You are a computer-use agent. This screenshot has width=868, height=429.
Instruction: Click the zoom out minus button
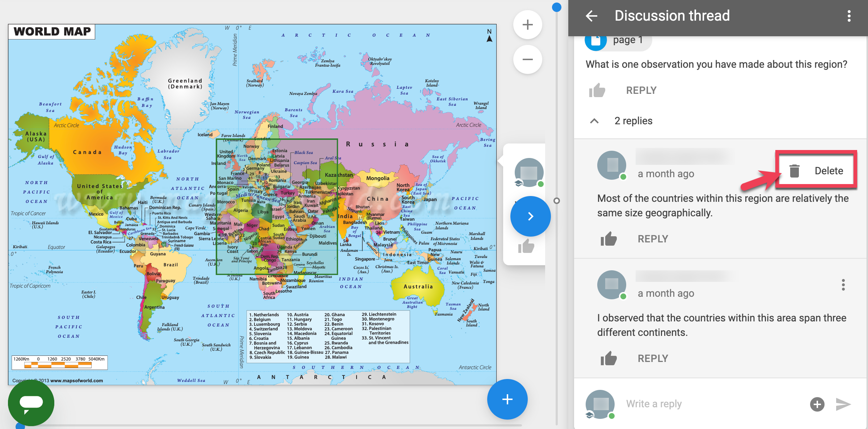coord(527,59)
